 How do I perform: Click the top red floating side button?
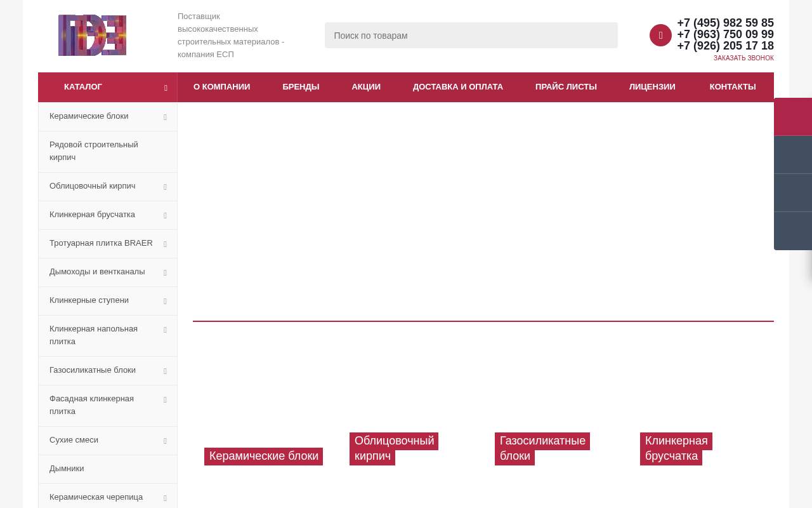[793, 117]
